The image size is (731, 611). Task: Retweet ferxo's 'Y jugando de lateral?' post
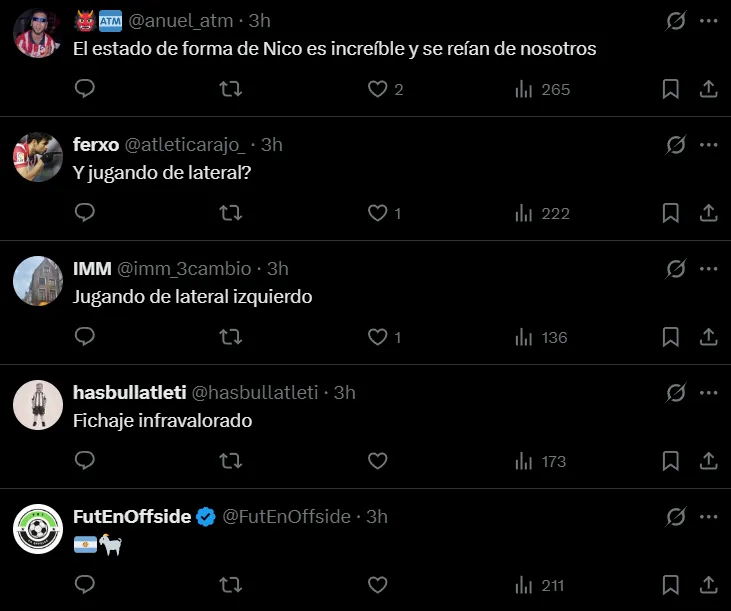231,213
